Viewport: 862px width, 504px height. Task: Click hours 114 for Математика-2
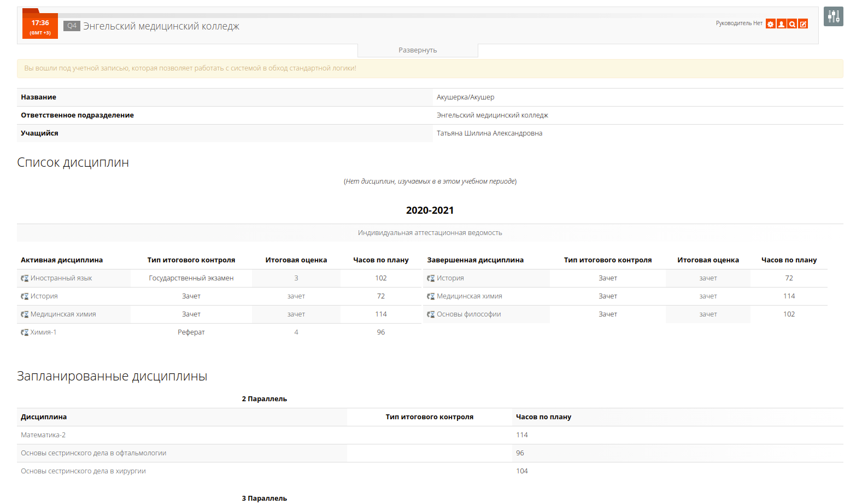[x=522, y=435]
